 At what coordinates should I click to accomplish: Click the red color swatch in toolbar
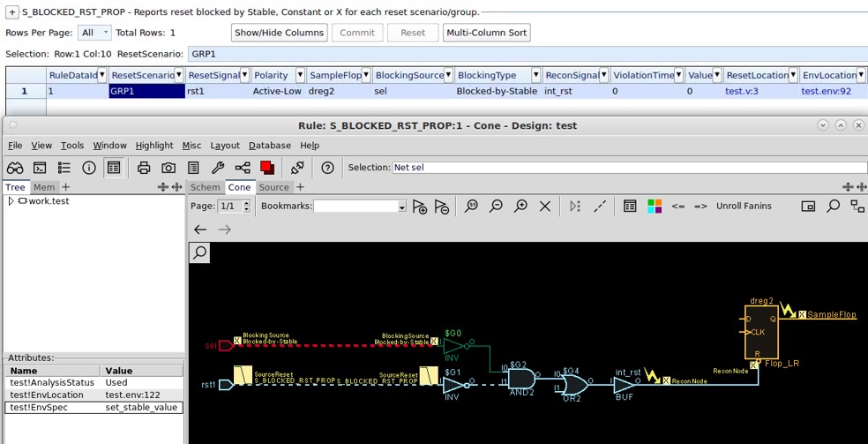(267, 168)
